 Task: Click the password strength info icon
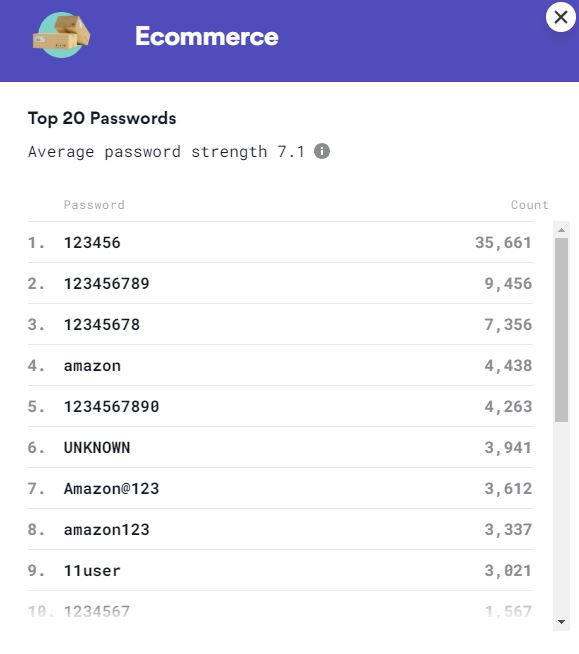pos(322,151)
